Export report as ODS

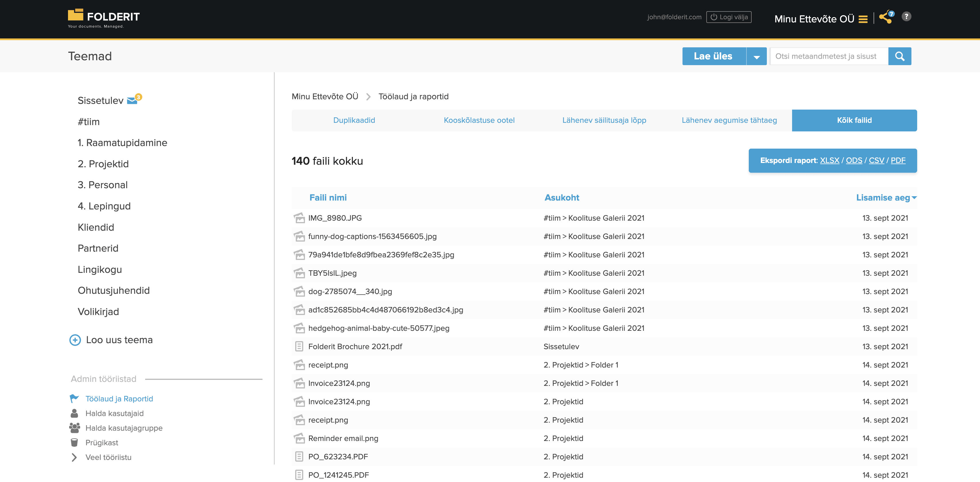(x=854, y=161)
